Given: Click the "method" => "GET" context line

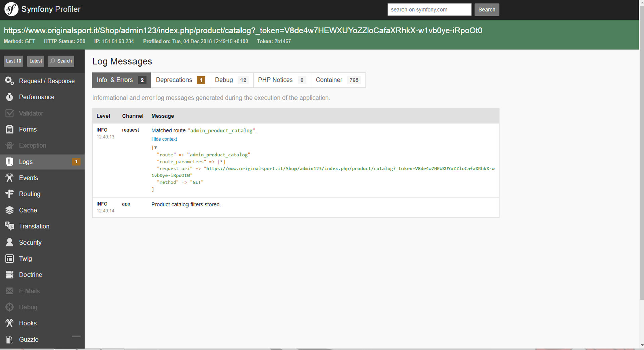Looking at the screenshot, I should 180,182.
